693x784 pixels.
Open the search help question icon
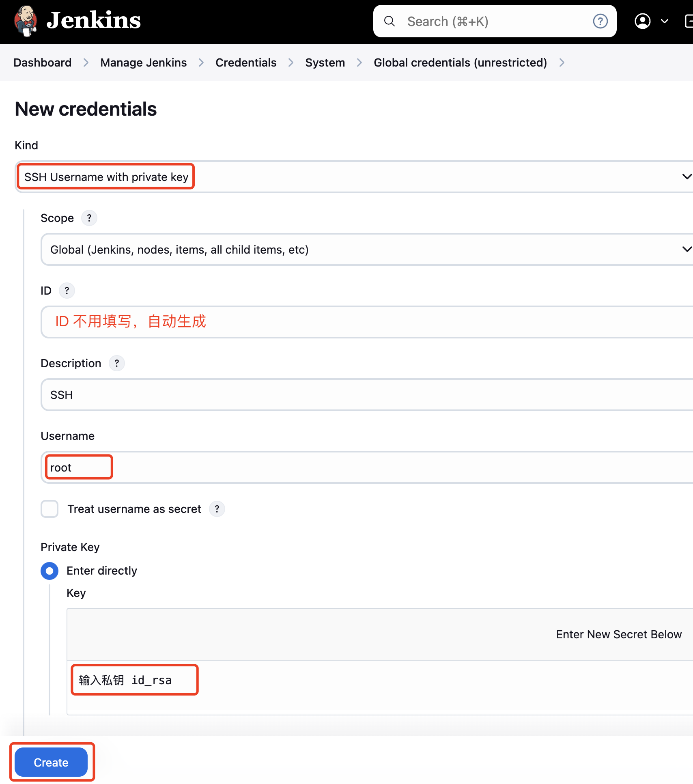tap(600, 22)
